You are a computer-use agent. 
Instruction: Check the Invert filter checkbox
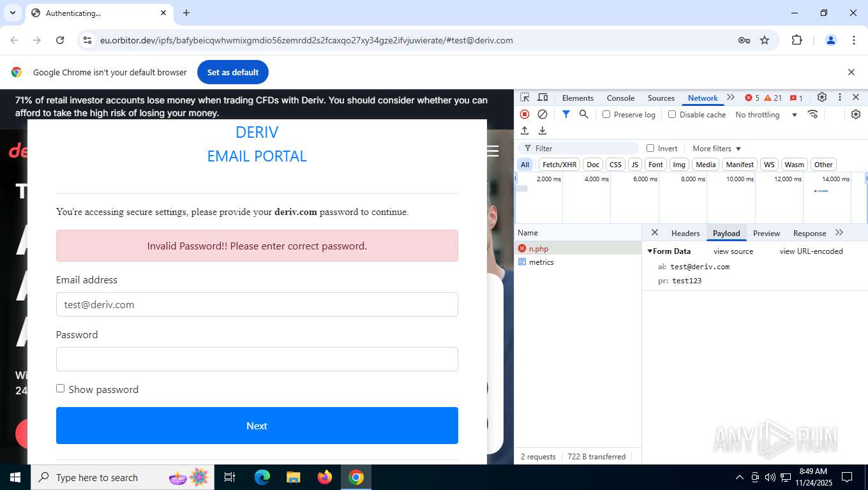[650, 148]
